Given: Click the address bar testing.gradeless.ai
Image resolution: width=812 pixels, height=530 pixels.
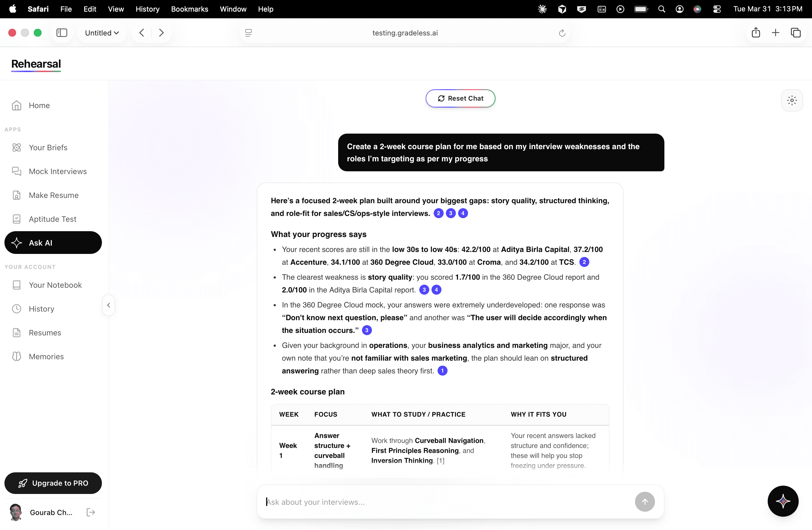Looking at the screenshot, I should [405, 33].
